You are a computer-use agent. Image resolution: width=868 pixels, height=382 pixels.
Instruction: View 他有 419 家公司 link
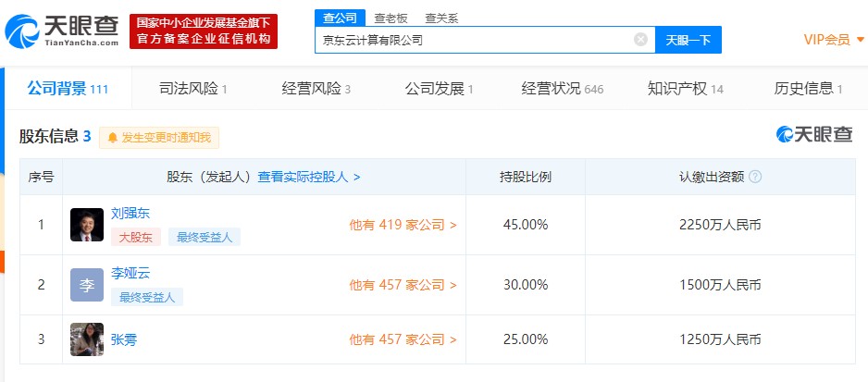(403, 225)
